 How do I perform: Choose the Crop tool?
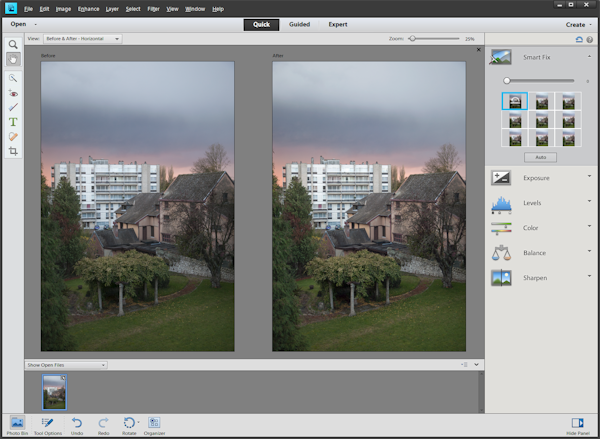point(13,150)
